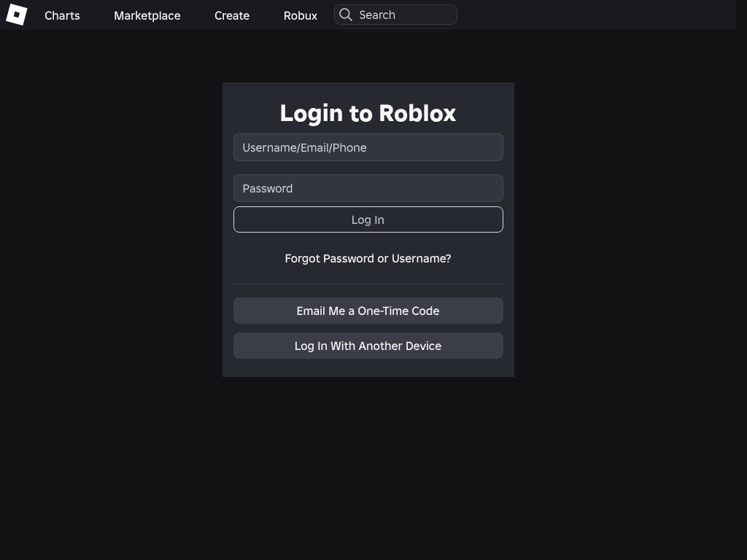
Task: Click the divider line below Forgot Password
Action: pos(368,284)
